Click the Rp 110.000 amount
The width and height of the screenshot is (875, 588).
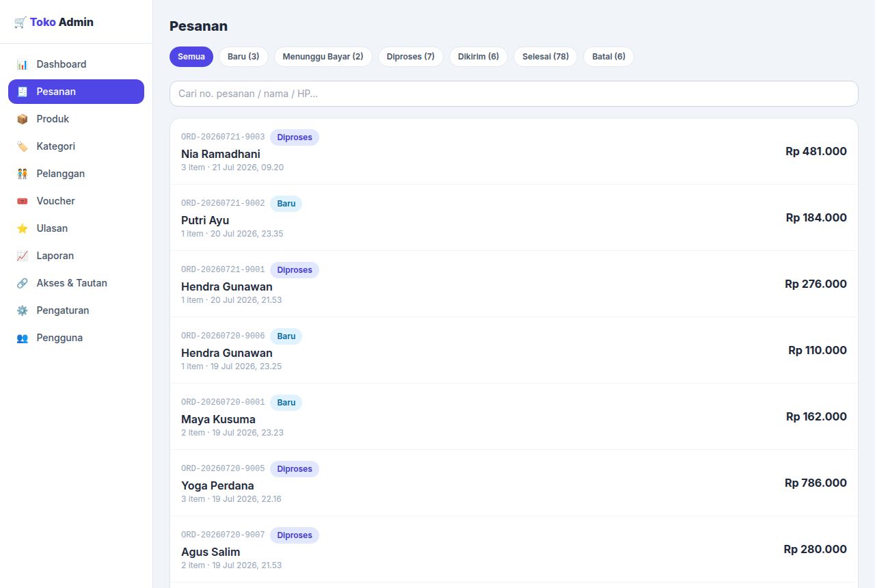click(818, 350)
